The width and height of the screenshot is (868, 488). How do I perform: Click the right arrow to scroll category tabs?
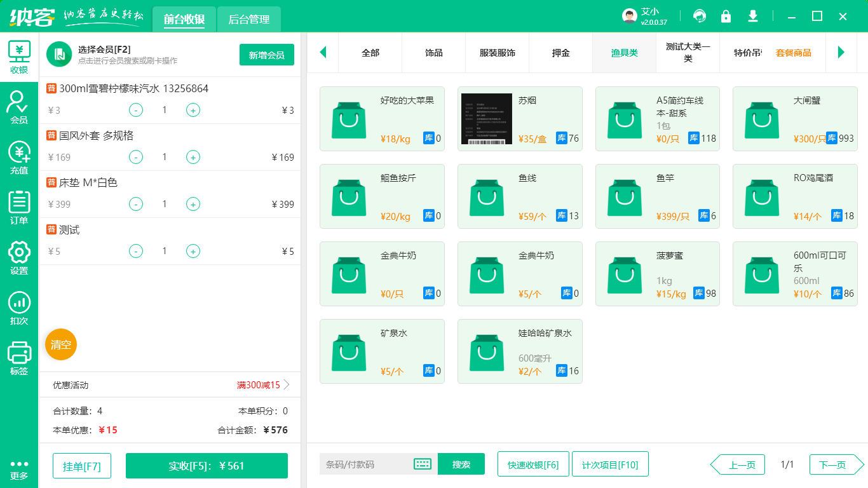842,53
